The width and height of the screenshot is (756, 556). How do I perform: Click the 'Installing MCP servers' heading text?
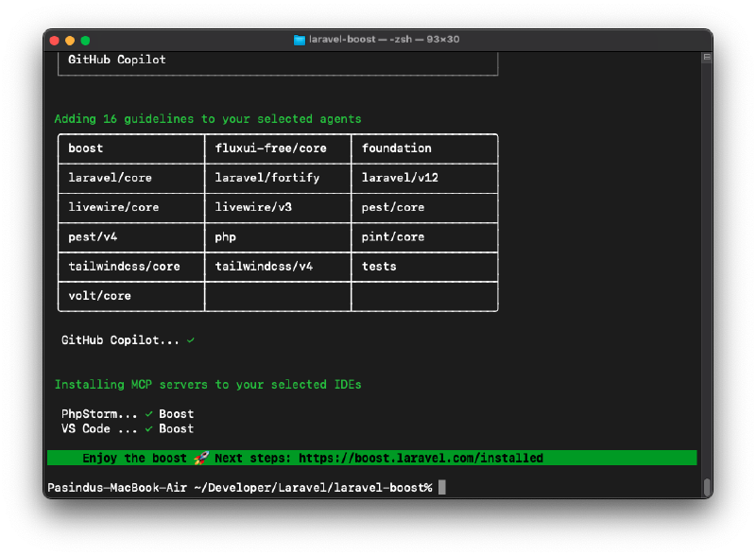[x=207, y=385]
